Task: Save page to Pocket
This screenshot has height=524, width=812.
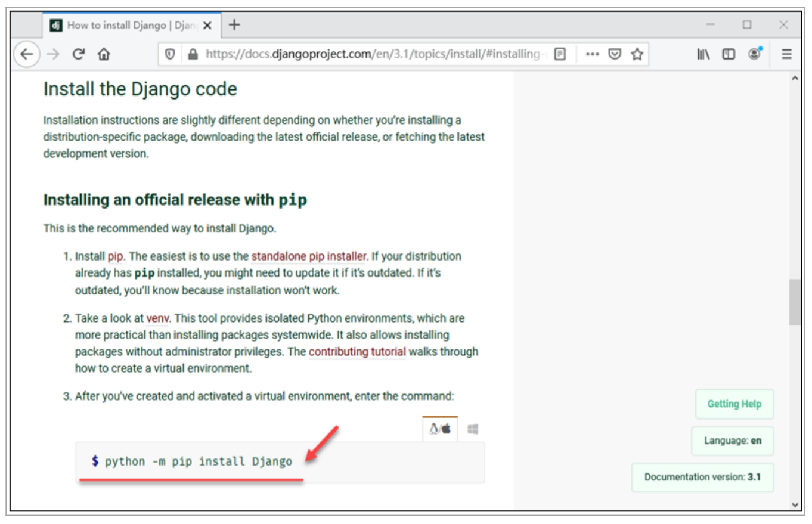Action: 614,54
